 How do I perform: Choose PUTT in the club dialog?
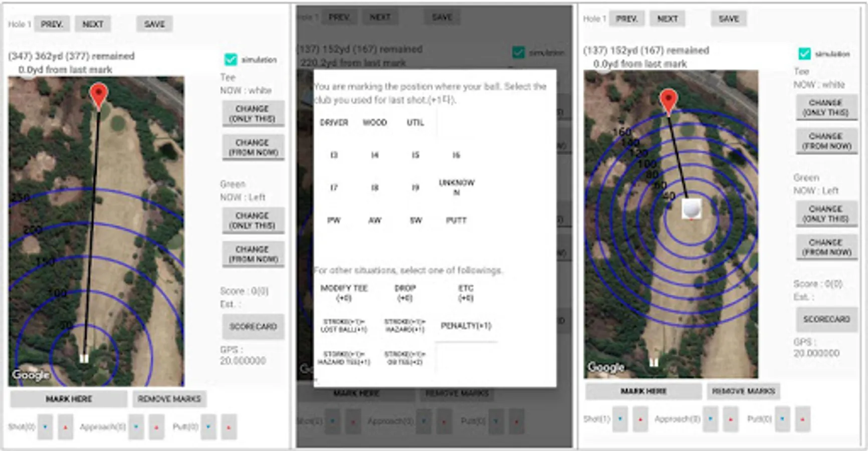(x=456, y=220)
